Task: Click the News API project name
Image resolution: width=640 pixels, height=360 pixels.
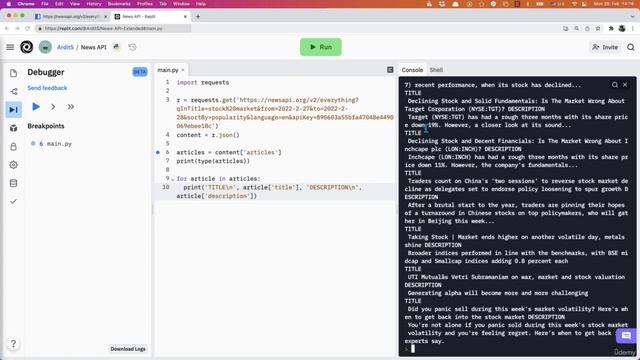Action: pyautogui.click(x=93, y=47)
